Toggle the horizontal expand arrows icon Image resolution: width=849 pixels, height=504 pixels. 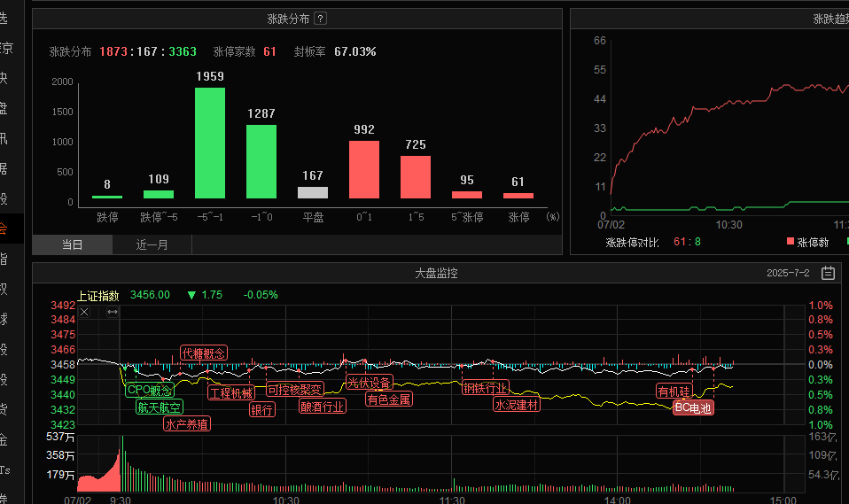point(112,312)
